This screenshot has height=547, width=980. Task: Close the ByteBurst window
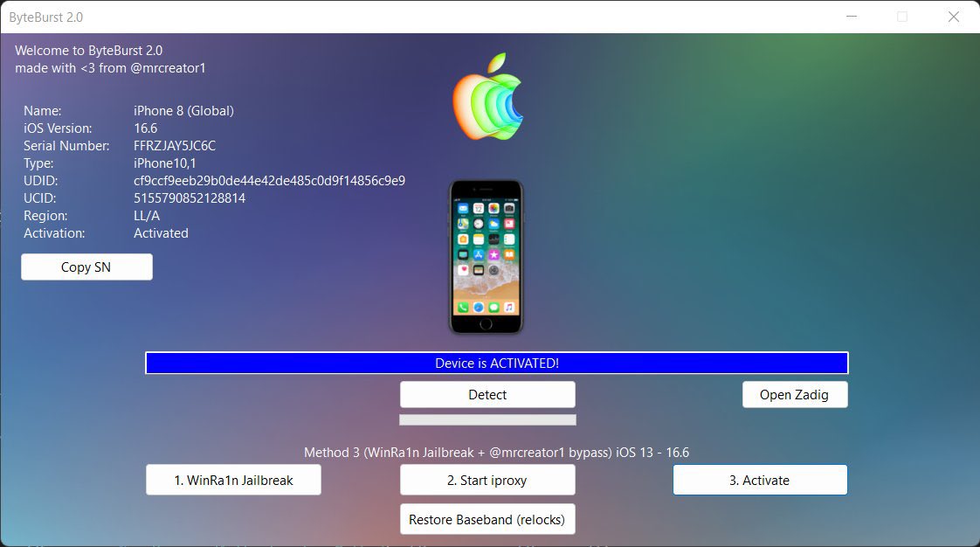point(954,17)
